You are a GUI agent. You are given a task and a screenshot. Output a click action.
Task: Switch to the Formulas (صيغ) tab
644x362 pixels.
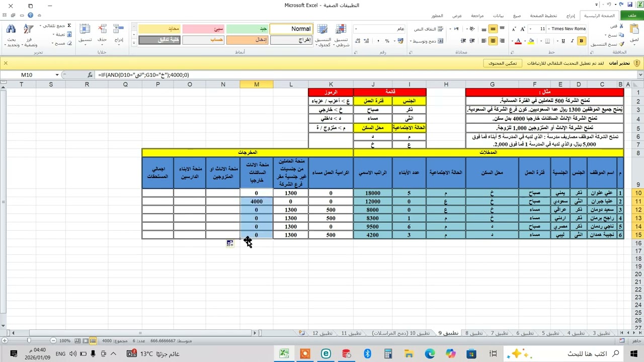coord(517,16)
